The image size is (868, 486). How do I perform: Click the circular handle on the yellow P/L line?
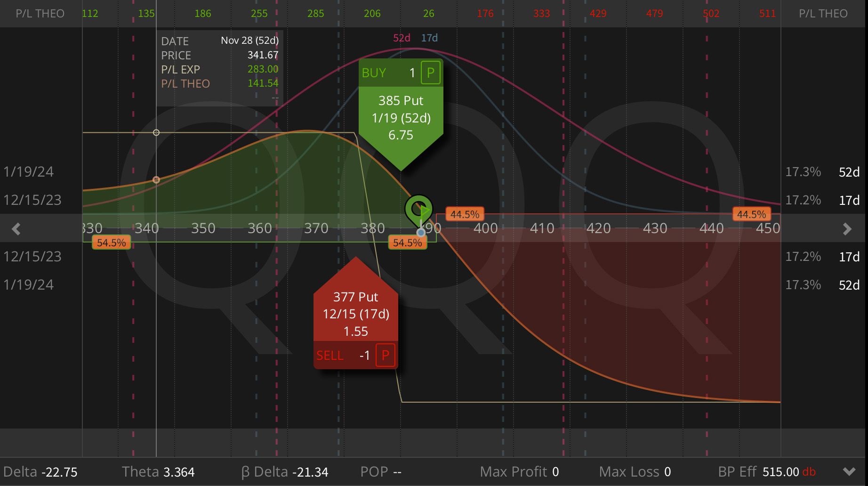[156, 132]
